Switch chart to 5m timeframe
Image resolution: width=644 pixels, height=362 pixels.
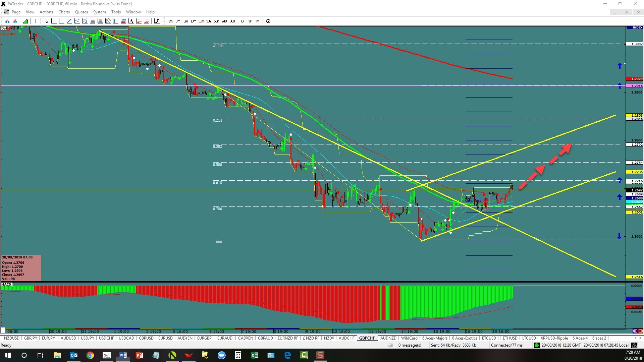[185, 21]
